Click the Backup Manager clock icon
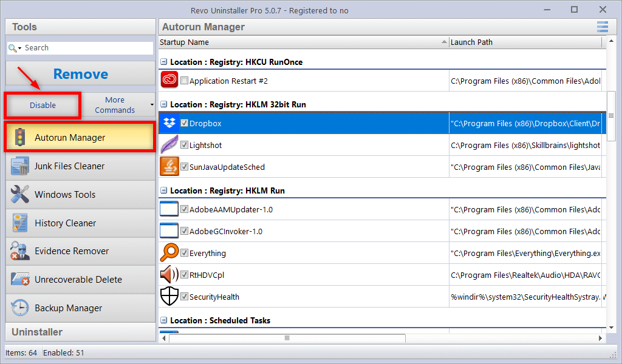The height and width of the screenshot is (364, 622). [x=20, y=308]
